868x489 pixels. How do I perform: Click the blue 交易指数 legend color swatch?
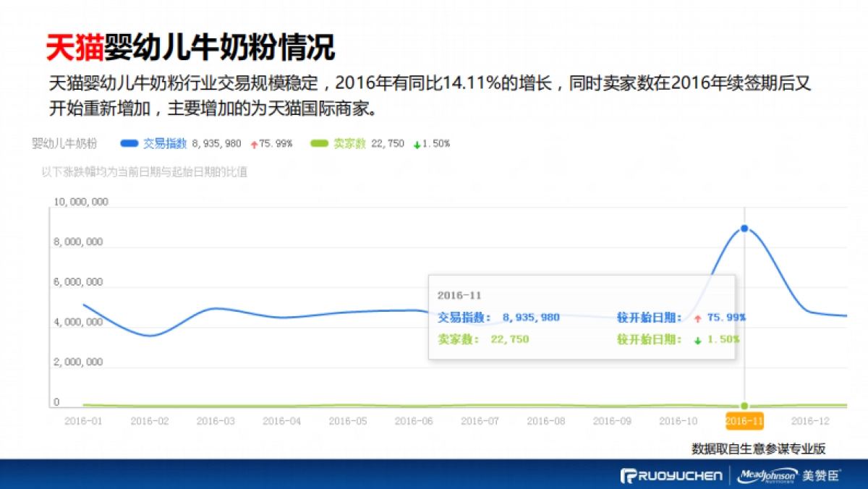point(129,143)
